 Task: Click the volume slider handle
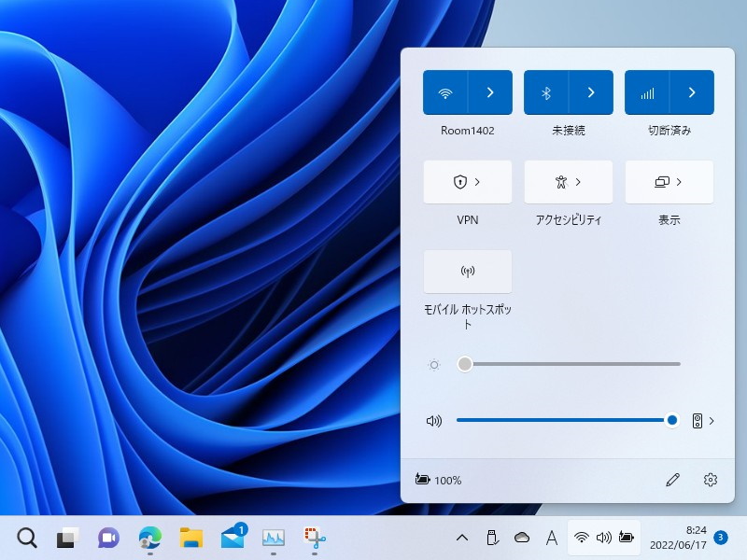click(672, 420)
